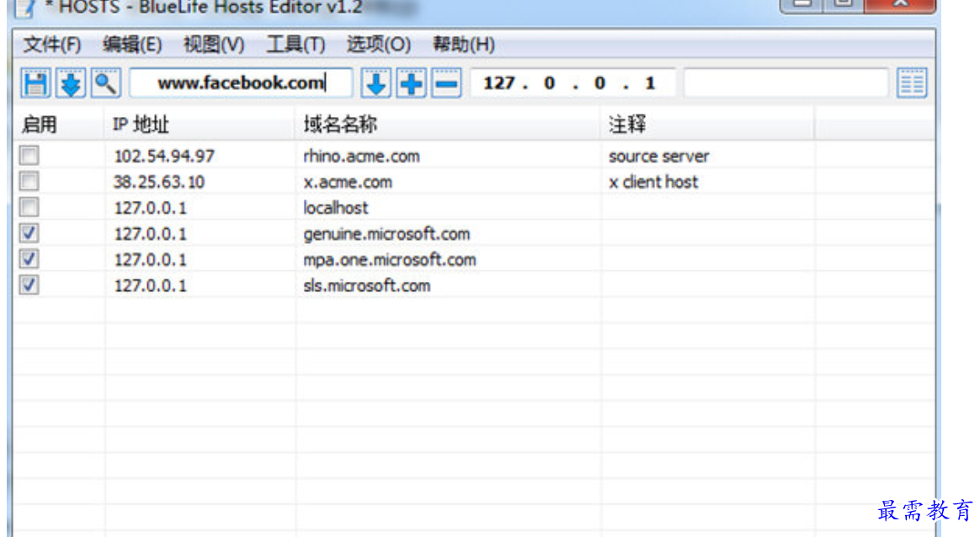Select the rhino.acme.com domain cell
The image size is (980, 537).
pos(361,157)
